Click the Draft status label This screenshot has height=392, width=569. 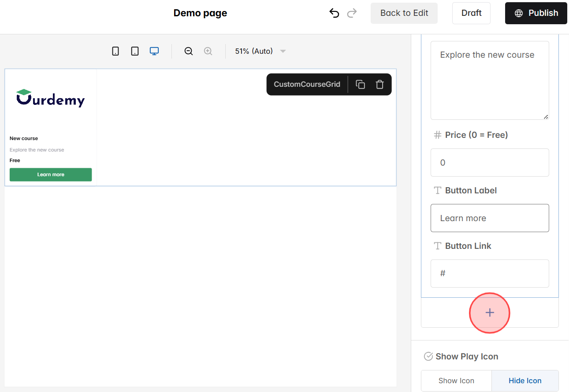[x=471, y=13]
